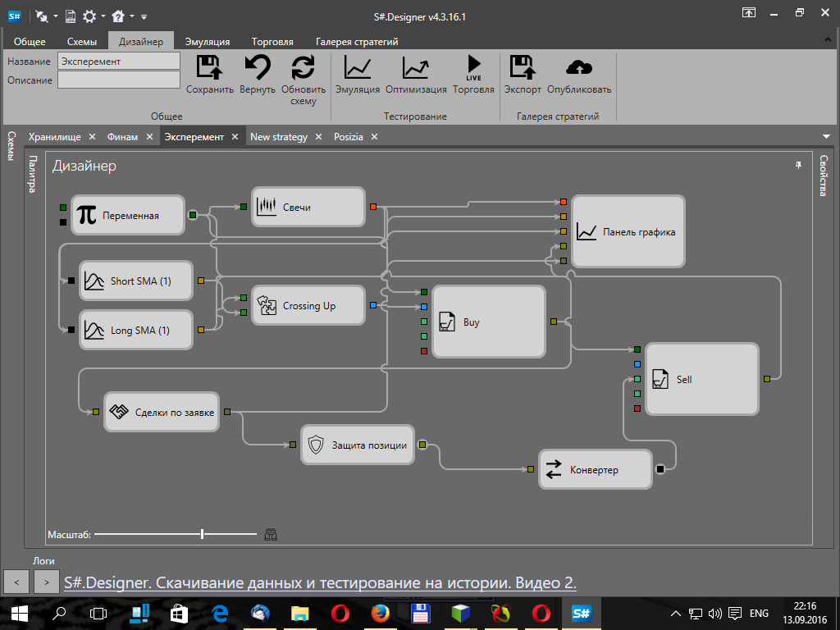Open the Торговля ribbon tab
This screenshot has width=840, height=630.
coord(272,41)
